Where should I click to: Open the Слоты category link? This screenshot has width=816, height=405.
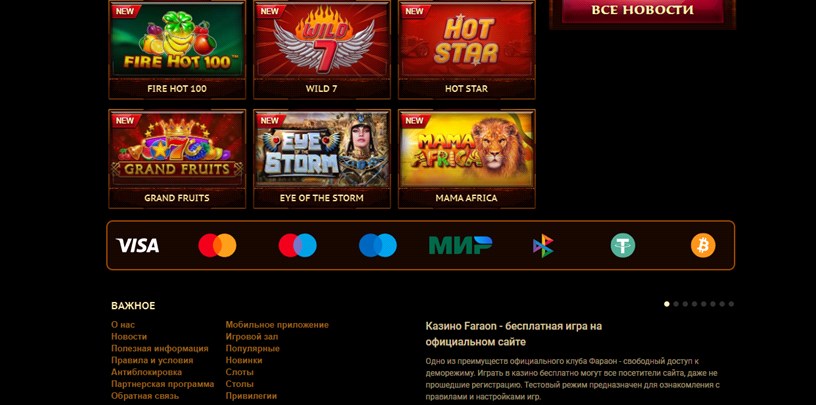coord(239,372)
